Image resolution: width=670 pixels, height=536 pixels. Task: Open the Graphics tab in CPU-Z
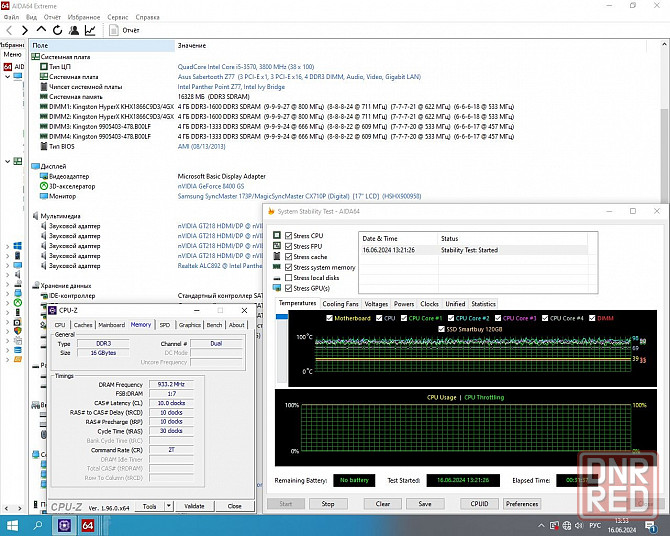click(x=190, y=325)
